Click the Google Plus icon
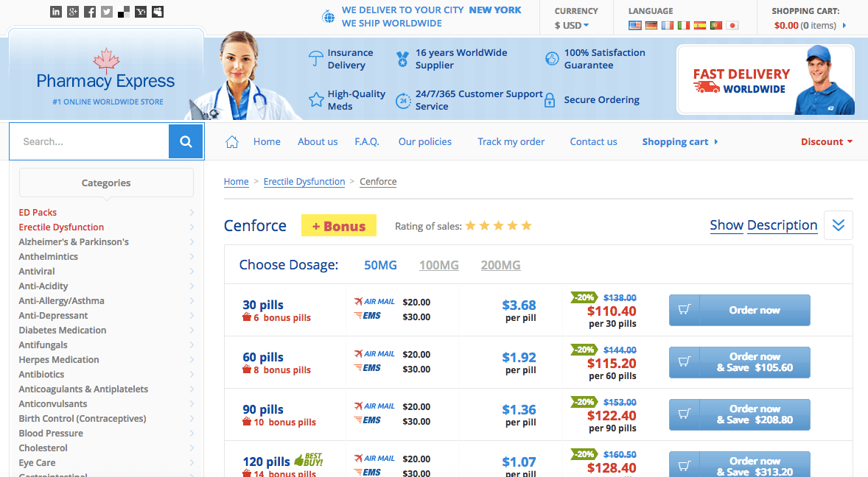 pos(73,12)
